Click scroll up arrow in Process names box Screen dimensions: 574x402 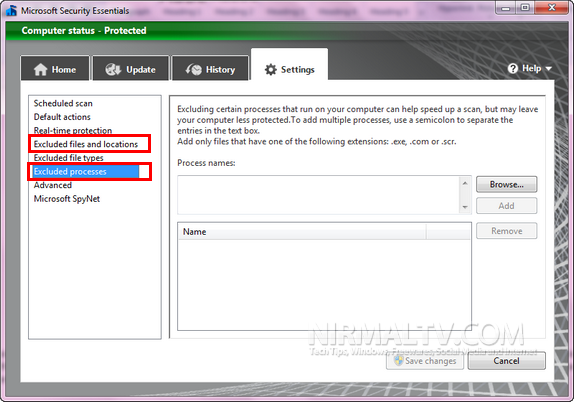(465, 183)
